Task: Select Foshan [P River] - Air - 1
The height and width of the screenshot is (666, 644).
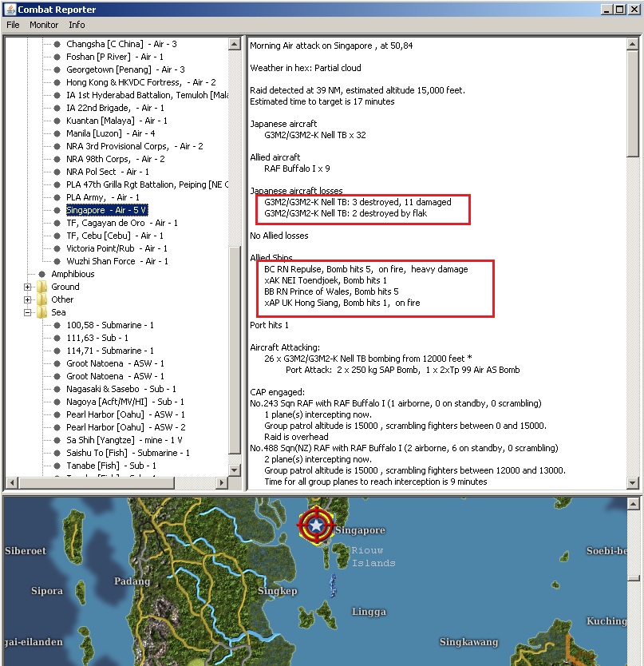Action: [x=115, y=57]
